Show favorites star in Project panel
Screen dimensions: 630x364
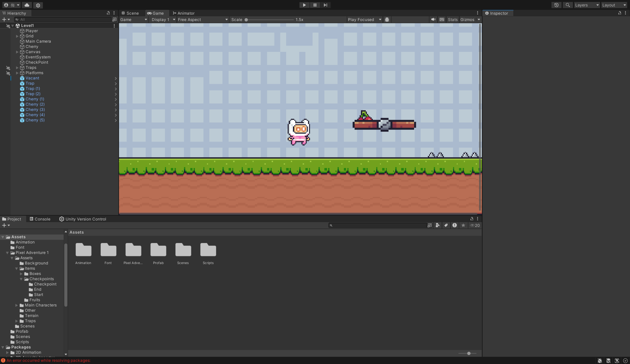coord(463,225)
